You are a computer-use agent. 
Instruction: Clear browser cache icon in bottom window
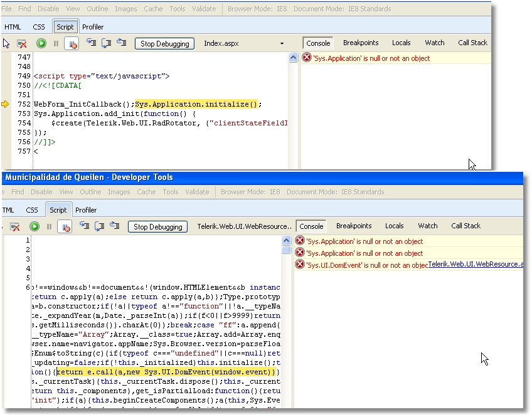(x=15, y=226)
